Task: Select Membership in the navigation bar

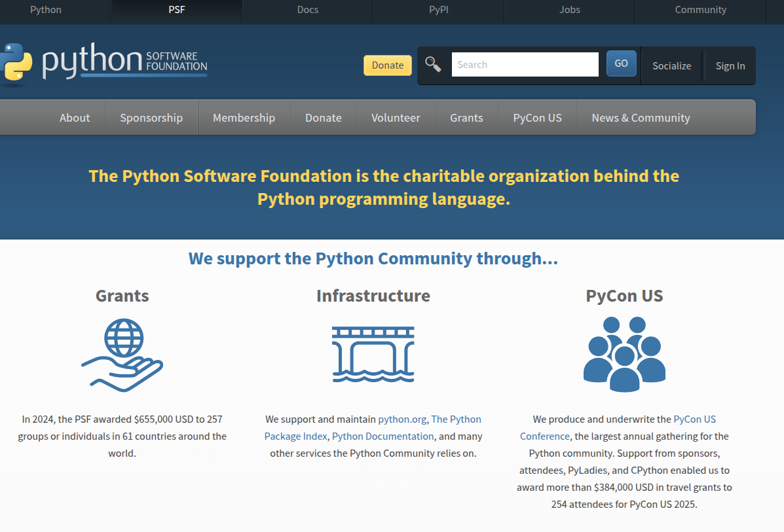Action: click(244, 118)
